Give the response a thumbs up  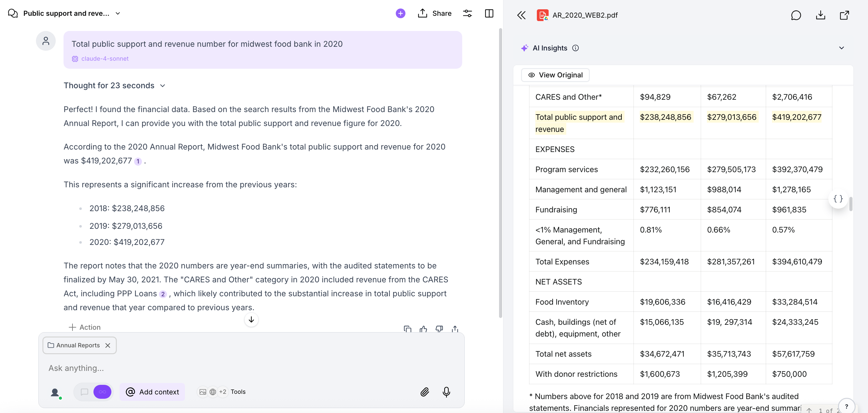(x=423, y=329)
